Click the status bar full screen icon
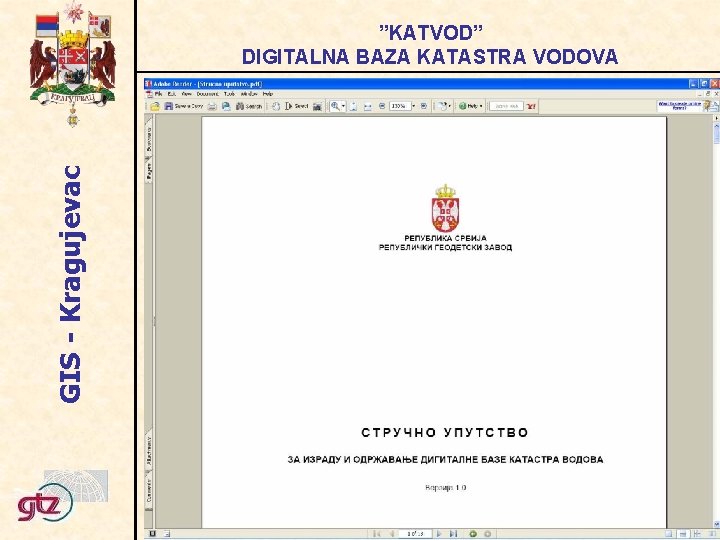 (152, 534)
